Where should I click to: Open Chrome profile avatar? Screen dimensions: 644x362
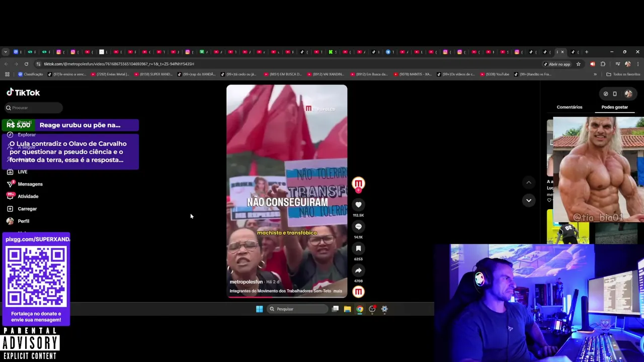click(627, 64)
